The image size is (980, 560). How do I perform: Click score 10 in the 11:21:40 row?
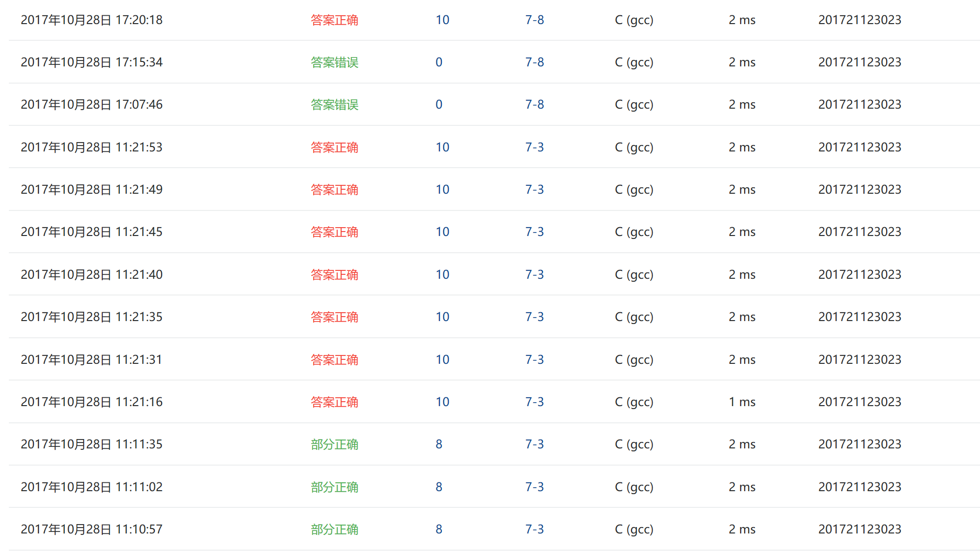(442, 275)
